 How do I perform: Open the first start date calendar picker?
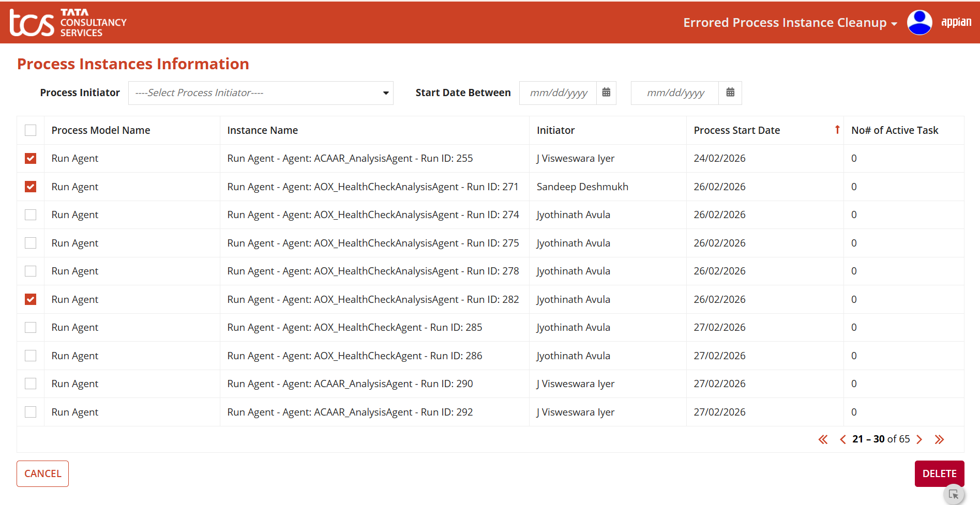coord(606,93)
